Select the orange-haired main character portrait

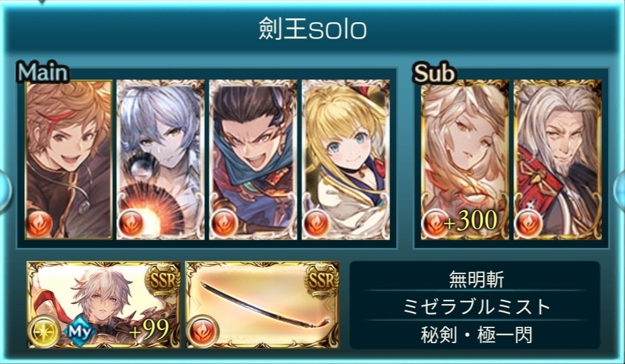click(x=69, y=159)
